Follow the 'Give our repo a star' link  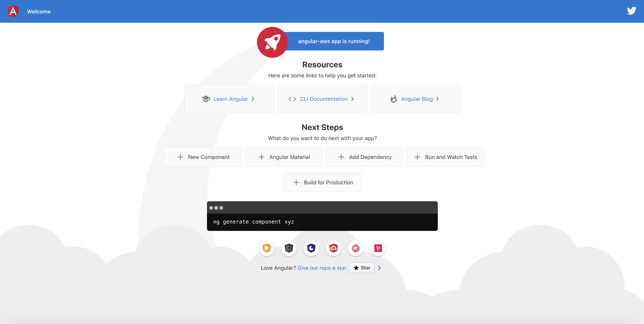322,268
